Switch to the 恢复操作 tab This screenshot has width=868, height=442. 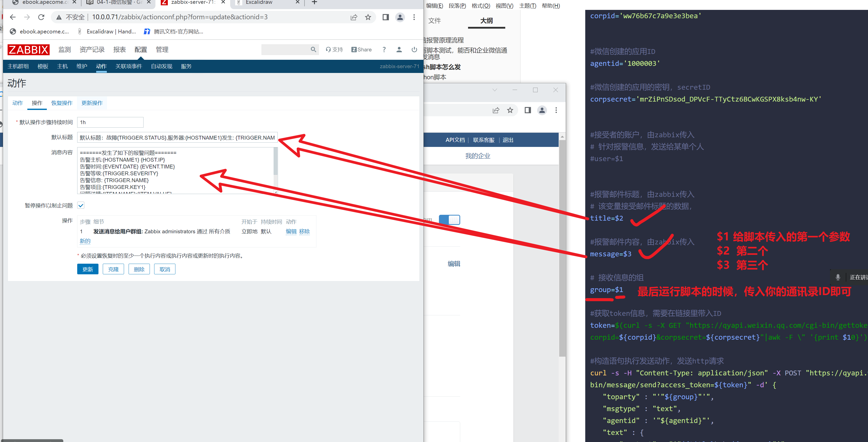pos(62,103)
